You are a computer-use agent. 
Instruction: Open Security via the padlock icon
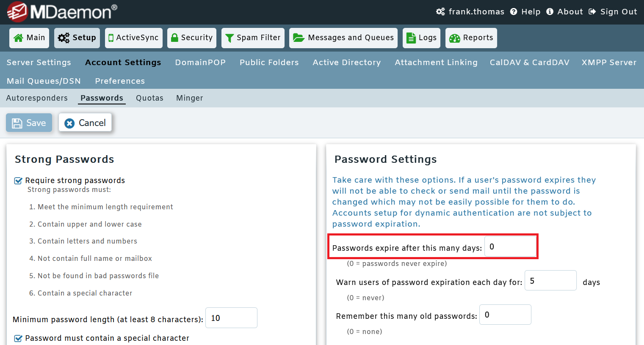174,38
